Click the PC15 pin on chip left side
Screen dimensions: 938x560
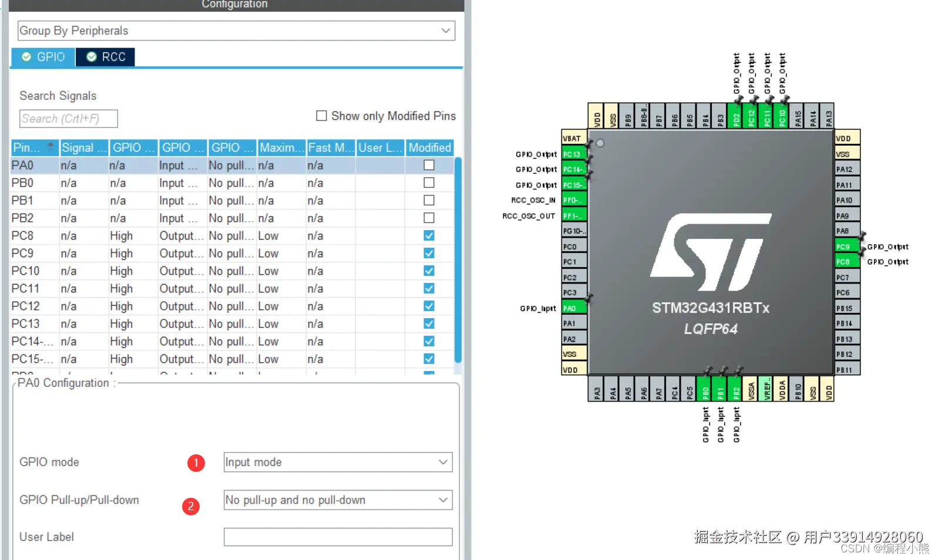click(x=574, y=185)
